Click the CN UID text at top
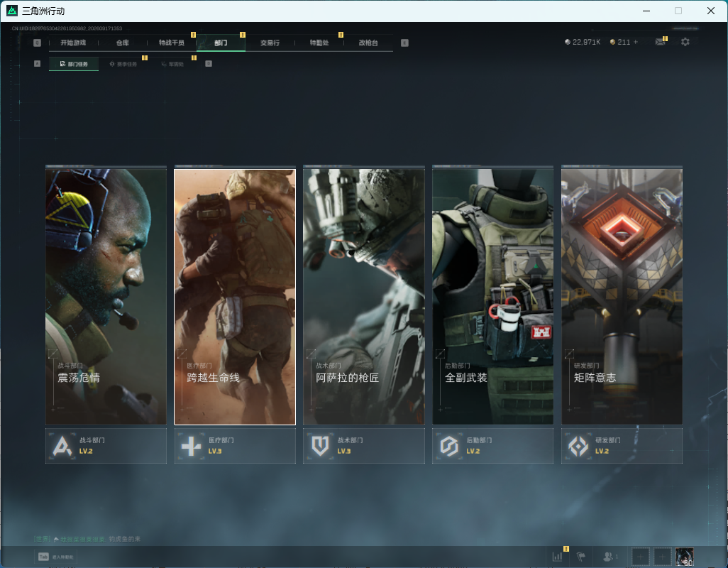The image size is (728, 568). [x=67, y=28]
